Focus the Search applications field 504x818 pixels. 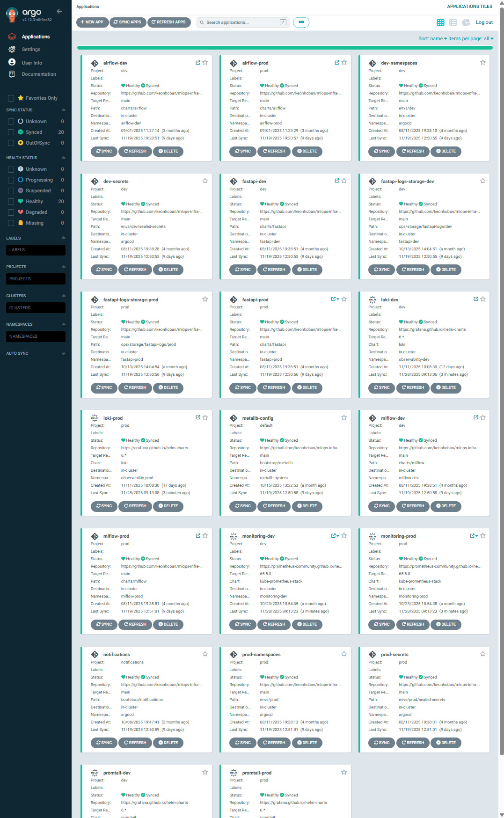(x=243, y=22)
